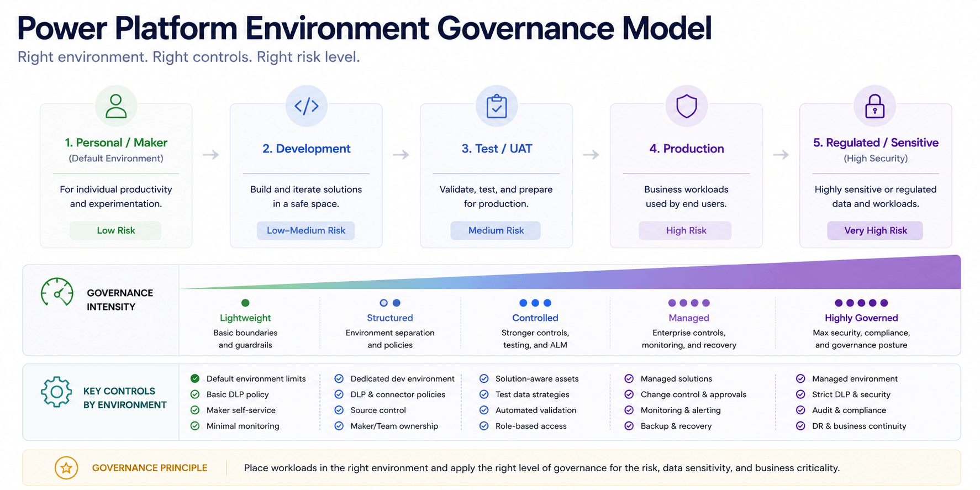Select the code brackets icon above Development
Screen dimensions: 980x490
[x=307, y=106]
